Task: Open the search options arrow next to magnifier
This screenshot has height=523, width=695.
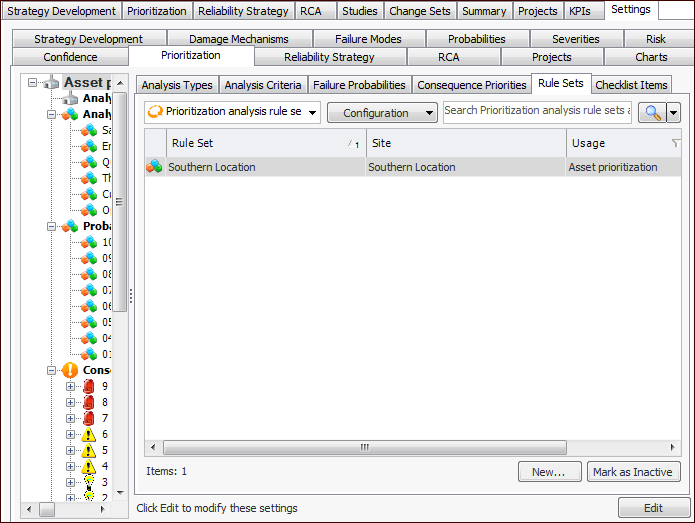Action: click(673, 113)
